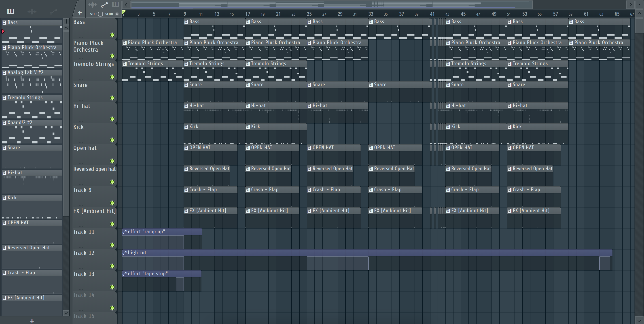Click automation icon on high cut clip
644x324 pixels.
125,252
